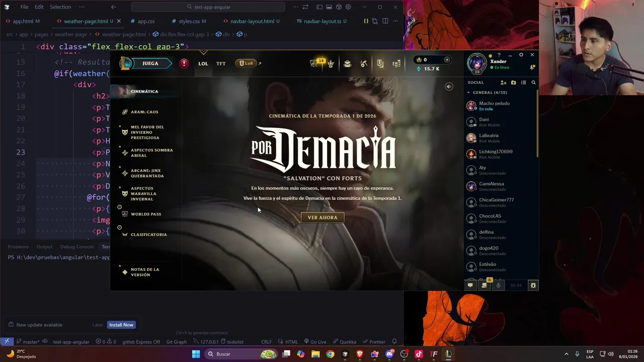644x362 pixels.
Task: Click the friends list scrollbar
Action: (537, 123)
